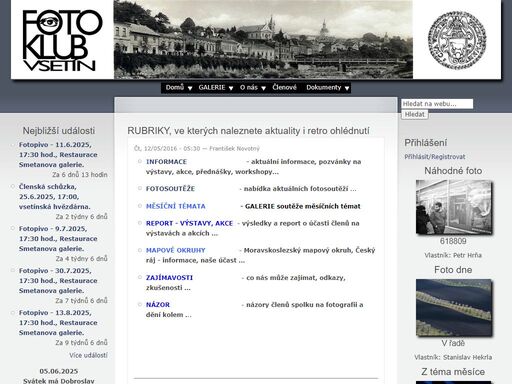Open the INFORMACE rubric link

(166, 162)
